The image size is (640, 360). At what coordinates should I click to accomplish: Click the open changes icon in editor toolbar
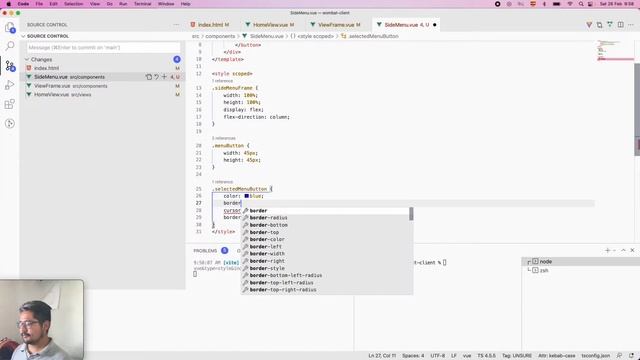click(x=599, y=24)
